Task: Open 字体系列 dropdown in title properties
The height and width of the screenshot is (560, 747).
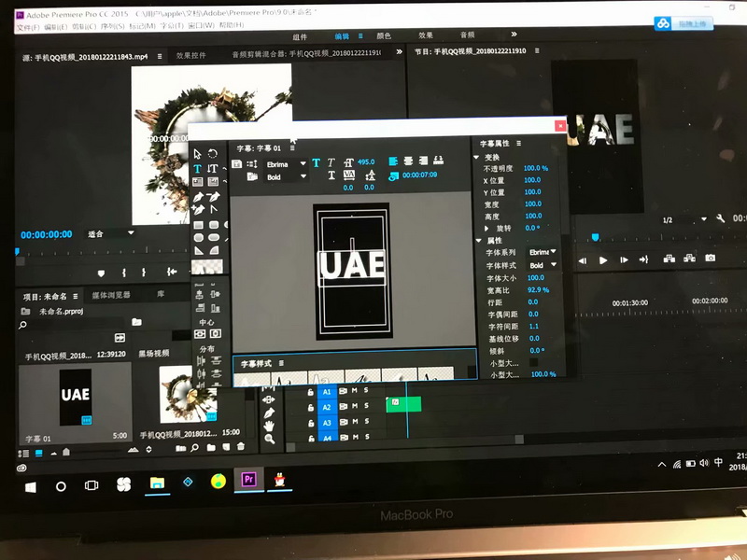Action: click(x=543, y=252)
